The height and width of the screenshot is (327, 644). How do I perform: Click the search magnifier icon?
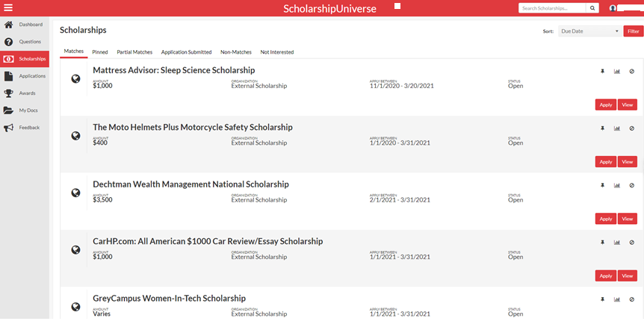click(593, 8)
